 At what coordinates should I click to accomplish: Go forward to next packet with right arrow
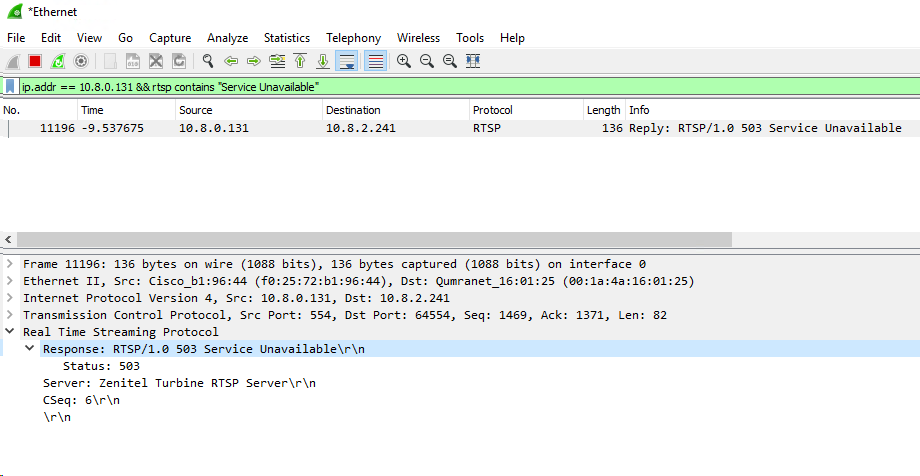253,61
